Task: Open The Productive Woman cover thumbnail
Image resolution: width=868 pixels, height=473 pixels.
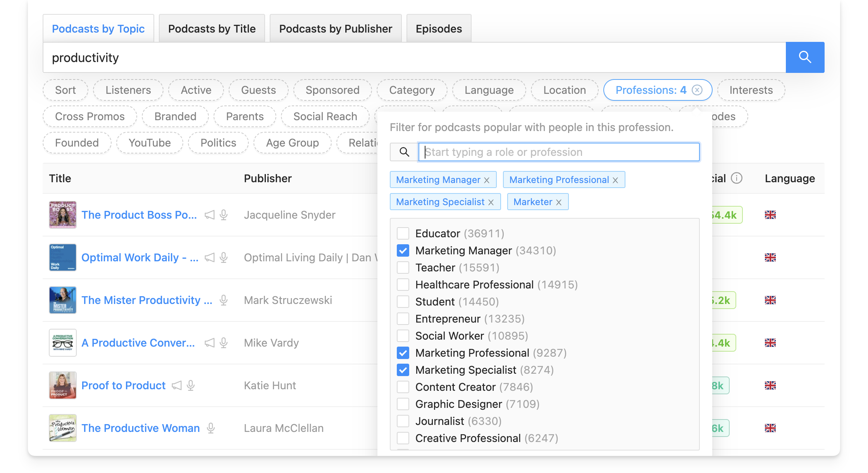Action: click(63, 428)
